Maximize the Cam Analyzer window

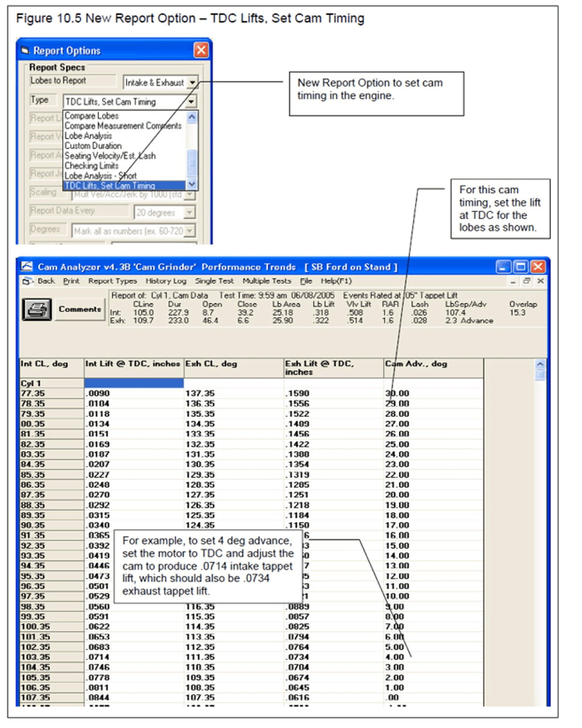point(521,266)
